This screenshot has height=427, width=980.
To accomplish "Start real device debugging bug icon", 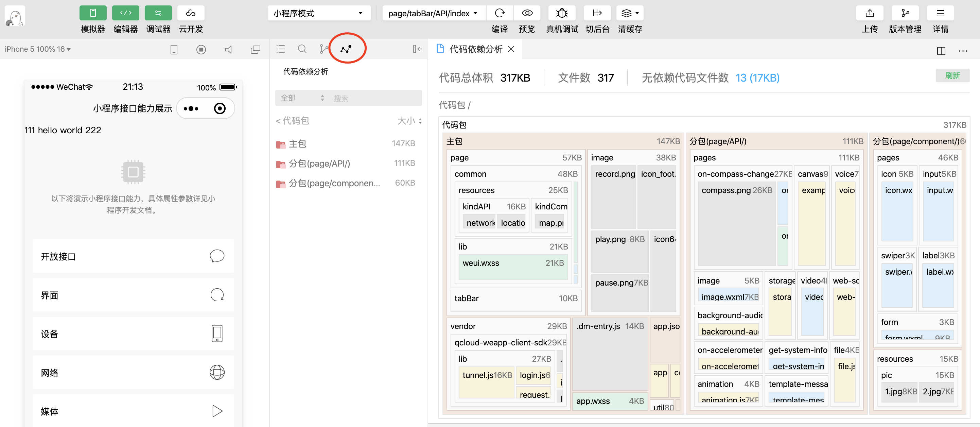I will pos(561,13).
